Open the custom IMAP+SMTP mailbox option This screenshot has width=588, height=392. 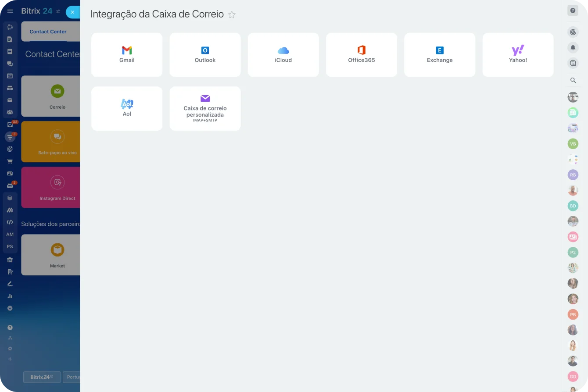pyautogui.click(x=205, y=108)
